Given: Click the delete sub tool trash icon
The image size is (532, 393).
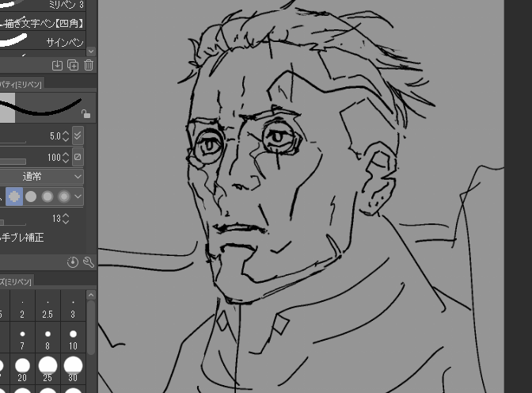Looking at the screenshot, I should tap(89, 65).
